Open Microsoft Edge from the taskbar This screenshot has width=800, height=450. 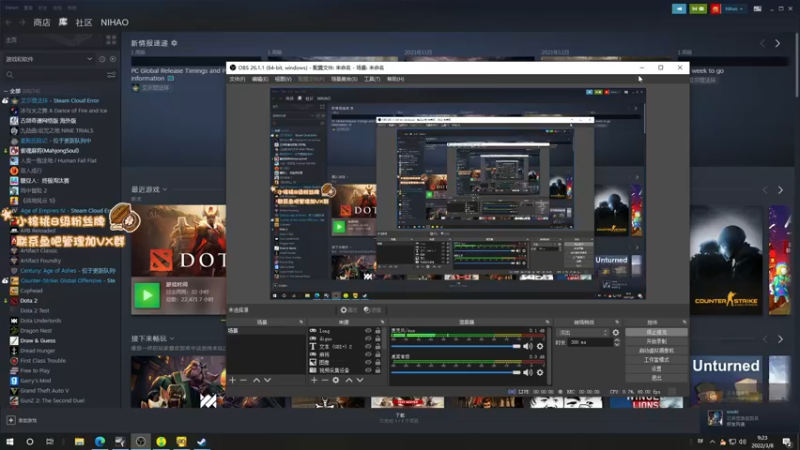pos(99,442)
